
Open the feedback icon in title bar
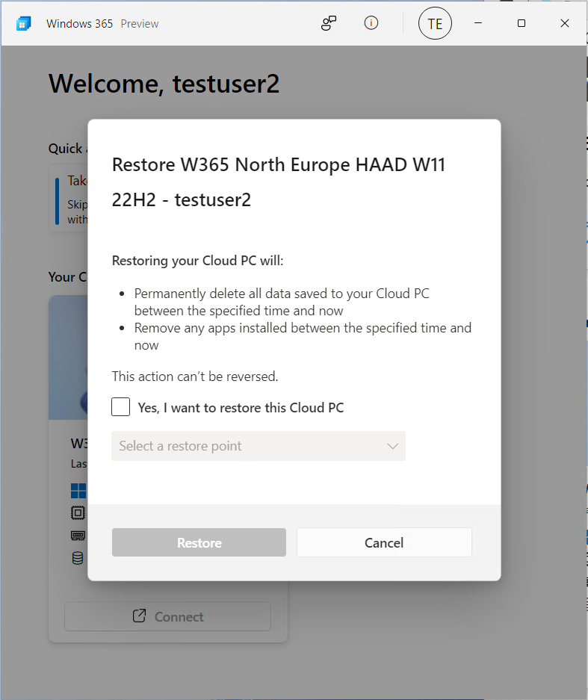pos(329,23)
